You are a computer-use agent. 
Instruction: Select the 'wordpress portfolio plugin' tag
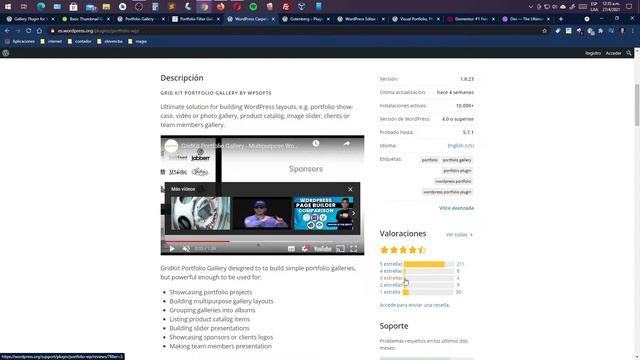pyautogui.click(x=447, y=192)
